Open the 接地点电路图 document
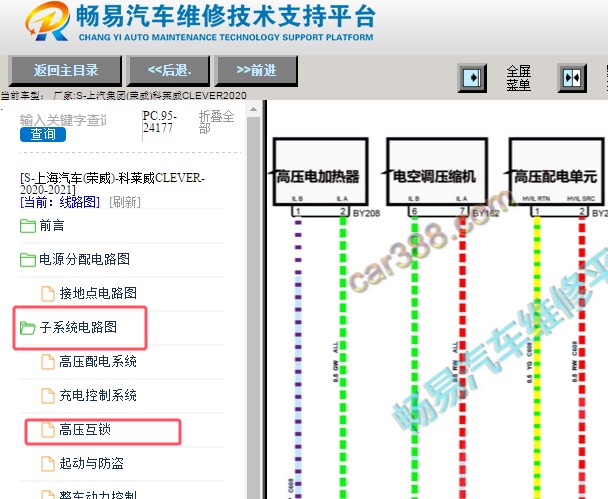Screen dimensions: 608x499 [x=98, y=293]
